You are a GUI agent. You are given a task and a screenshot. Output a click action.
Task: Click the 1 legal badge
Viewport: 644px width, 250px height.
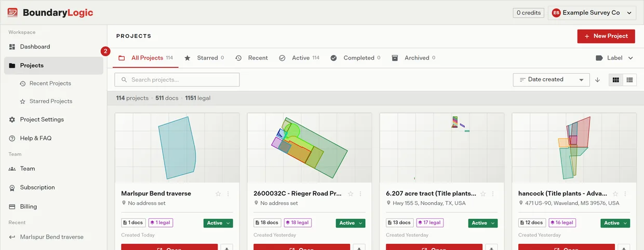(x=160, y=223)
